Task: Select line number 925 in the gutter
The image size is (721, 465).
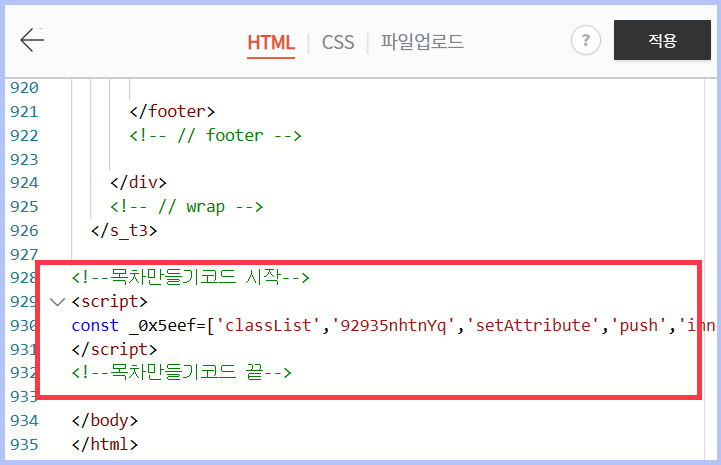Action: click(24, 207)
